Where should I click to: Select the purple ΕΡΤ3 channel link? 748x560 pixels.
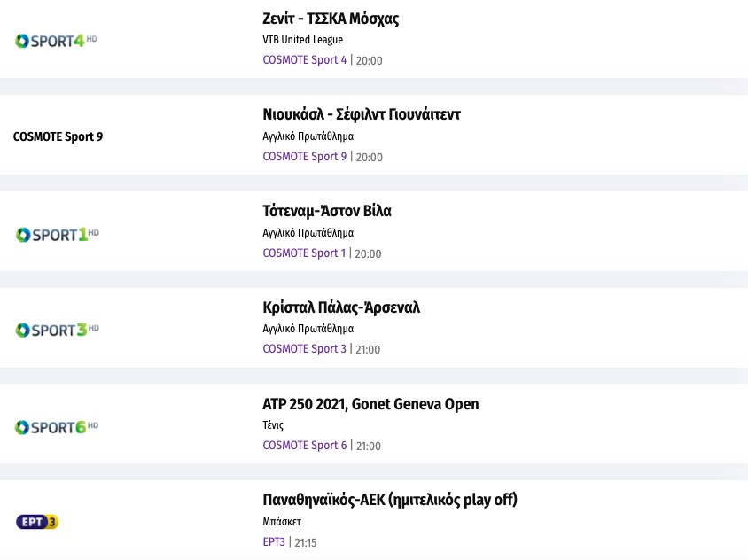click(x=274, y=542)
